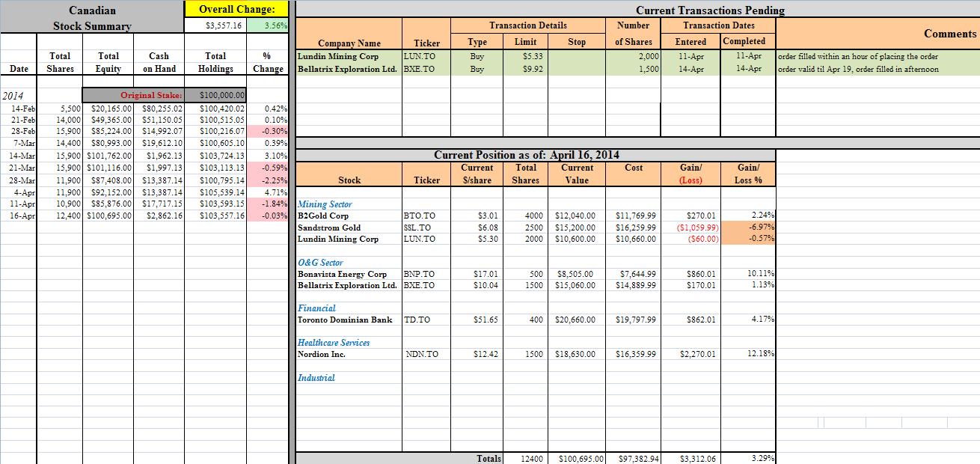
Task: Click the Current $/share column header
Action: coord(477,174)
